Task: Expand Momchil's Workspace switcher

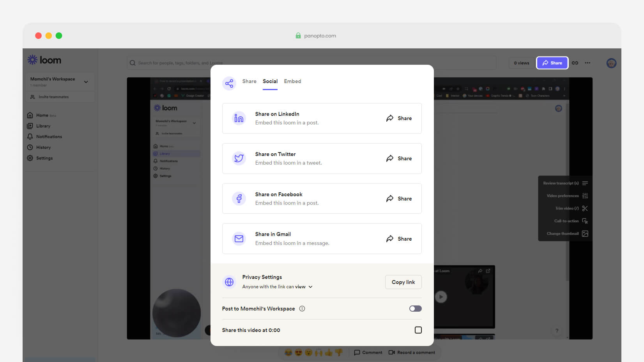Action: [x=60, y=82]
